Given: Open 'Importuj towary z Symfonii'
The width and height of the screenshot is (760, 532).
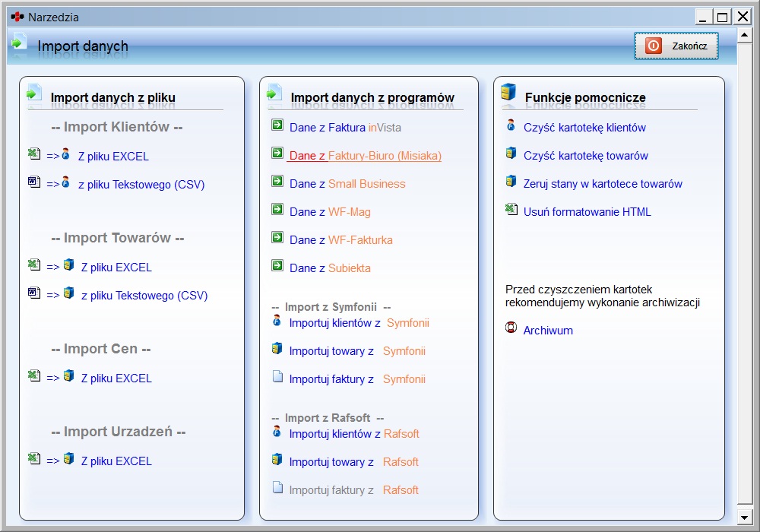Looking at the screenshot, I should [x=357, y=351].
